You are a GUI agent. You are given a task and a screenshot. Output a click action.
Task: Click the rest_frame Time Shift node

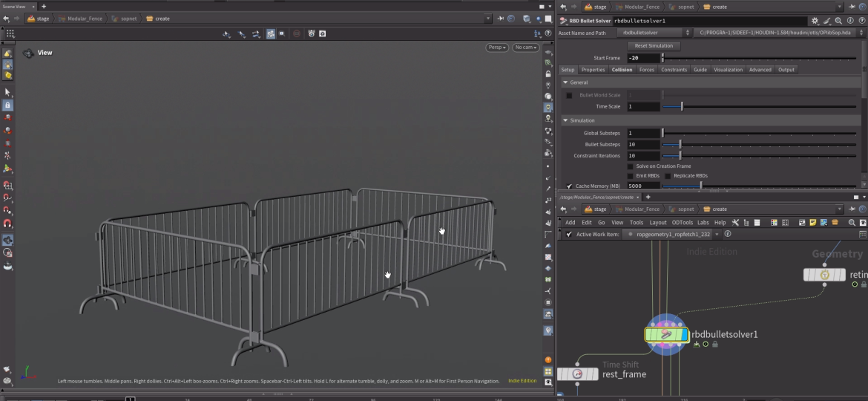click(x=577, y=374)
